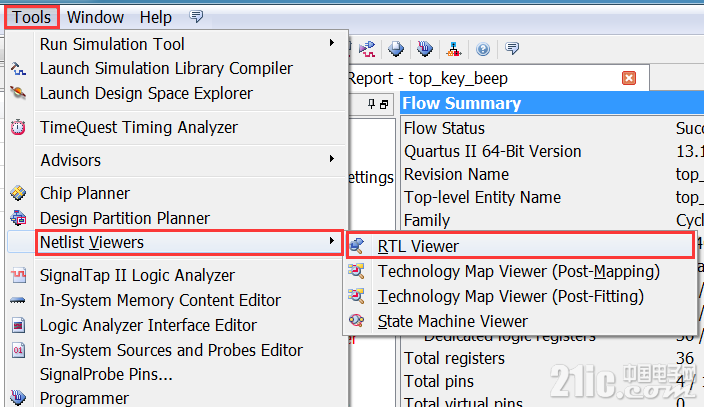Click In-System Sources and Probes Editor icon
The width and height of the screenshot is (704, 407).
[18, 350]
